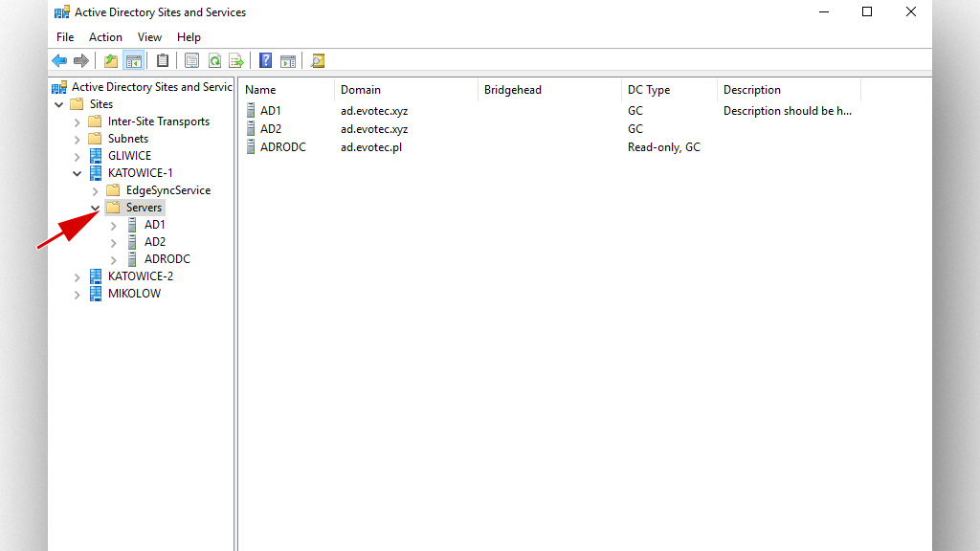980x551 pixels.
Task: Click the AD1 server icon in list pane
Action: click(x=251, y=111)
